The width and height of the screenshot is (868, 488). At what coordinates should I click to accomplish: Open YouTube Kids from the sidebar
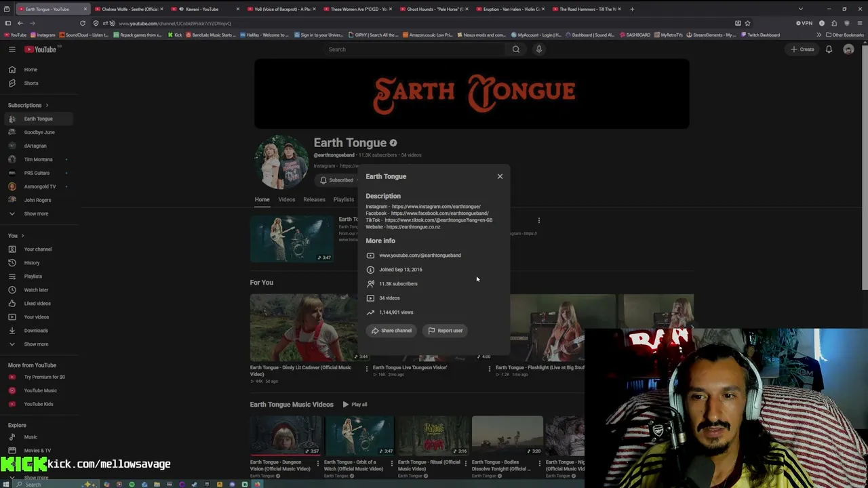click(x=38, y=404)
